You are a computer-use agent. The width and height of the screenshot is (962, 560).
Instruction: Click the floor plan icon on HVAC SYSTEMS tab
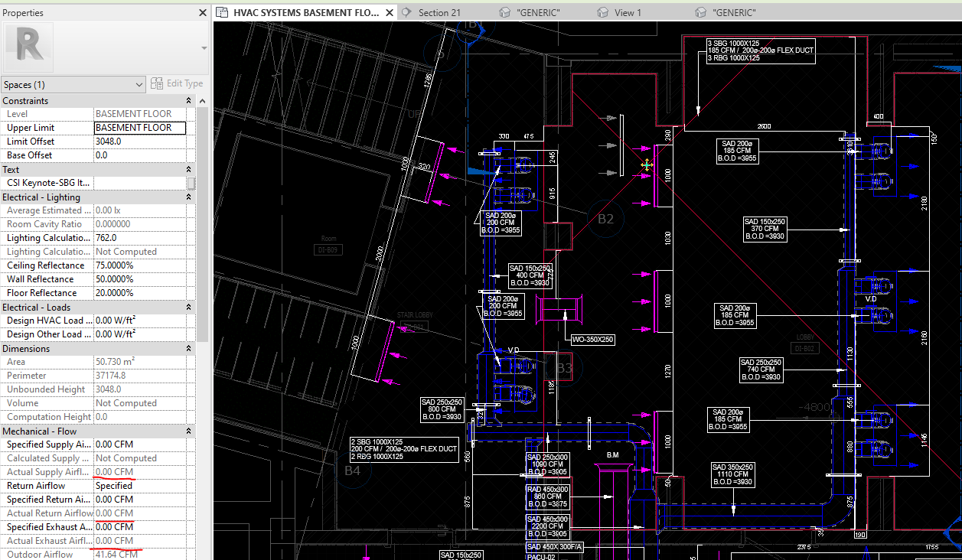coord(221,12)
